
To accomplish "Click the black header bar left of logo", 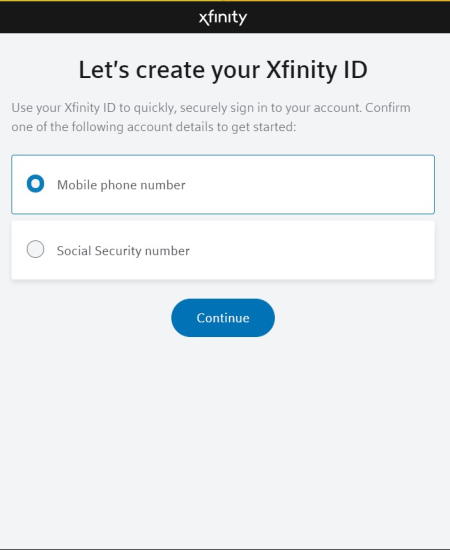I will point(98,18).
